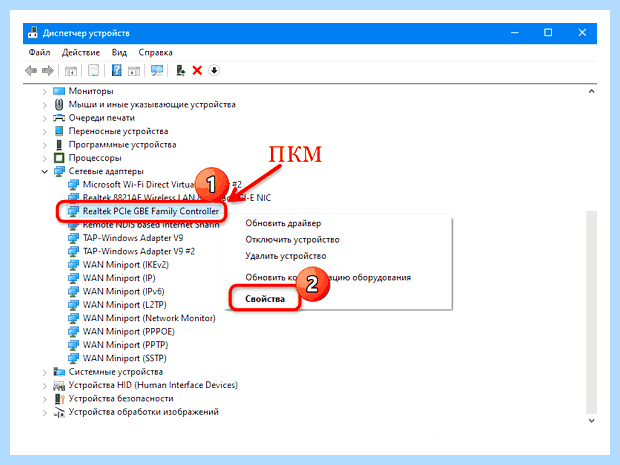The width and height of the screenshot is (620, 465).
Task: Click the scrollbar up arrow
Action: (592, 91)
